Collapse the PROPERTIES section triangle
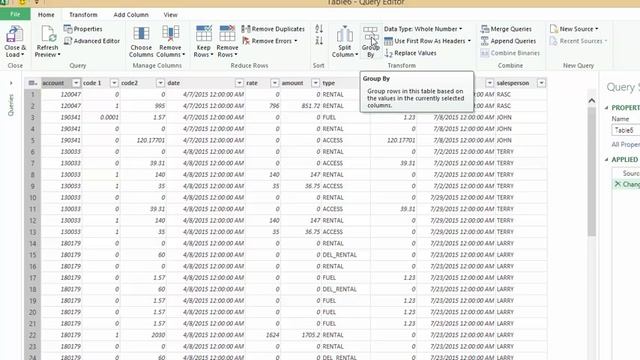The width and height of the screenshot is (640, 360). tap(606, 108)
